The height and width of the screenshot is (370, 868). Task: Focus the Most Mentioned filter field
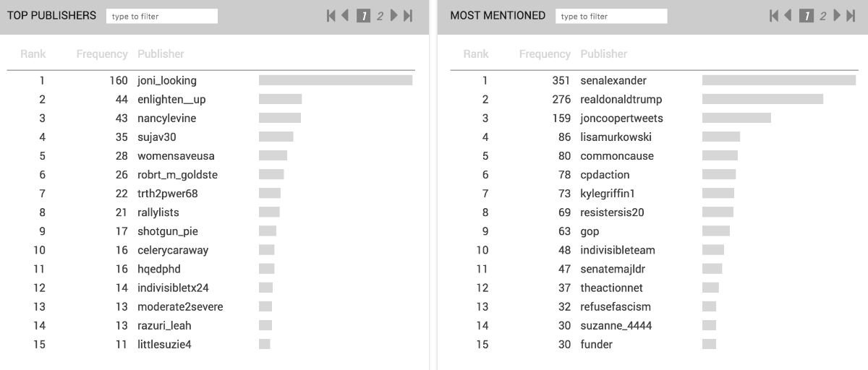click(611, 16)
